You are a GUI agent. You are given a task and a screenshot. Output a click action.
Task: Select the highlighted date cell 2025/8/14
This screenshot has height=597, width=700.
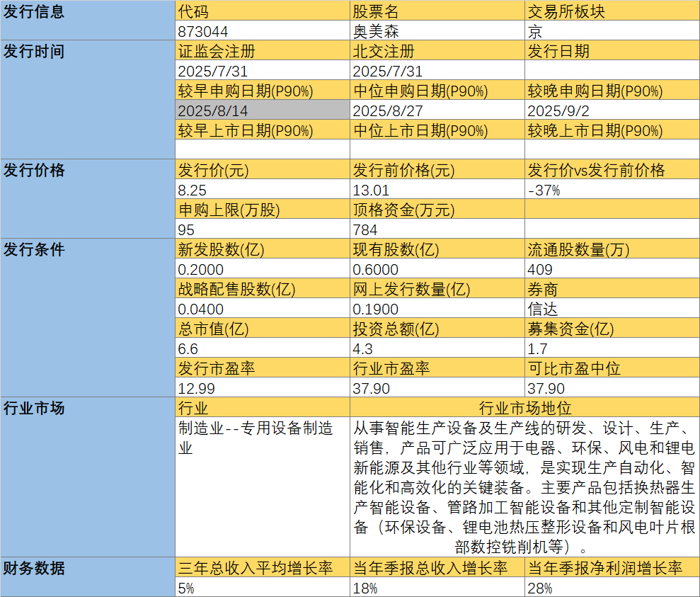click(x=263, y=109)
